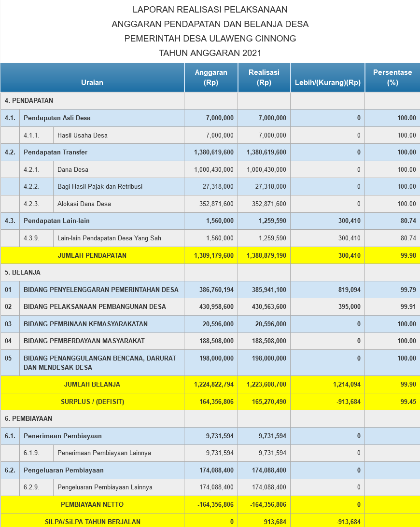Click BIDANG PENANGGULANGAN BENCANA, DARURAT label

point(100,362)
